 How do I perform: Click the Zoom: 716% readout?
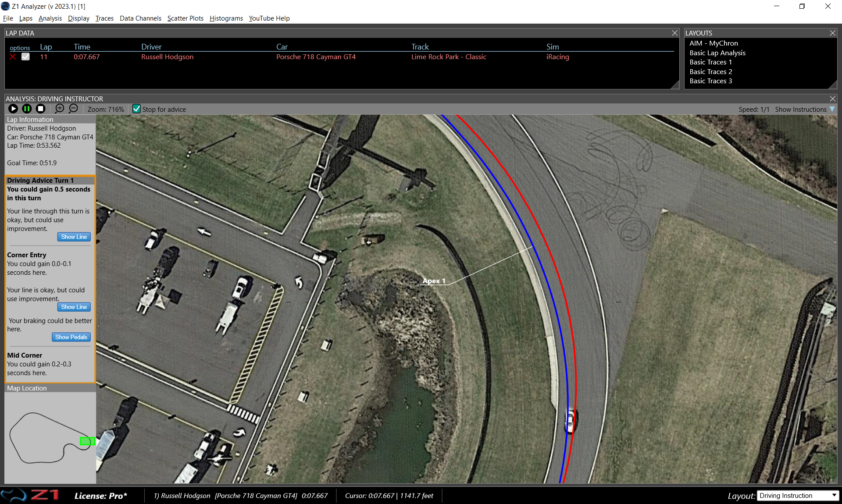pyautogui.click(x=106, y=109)
